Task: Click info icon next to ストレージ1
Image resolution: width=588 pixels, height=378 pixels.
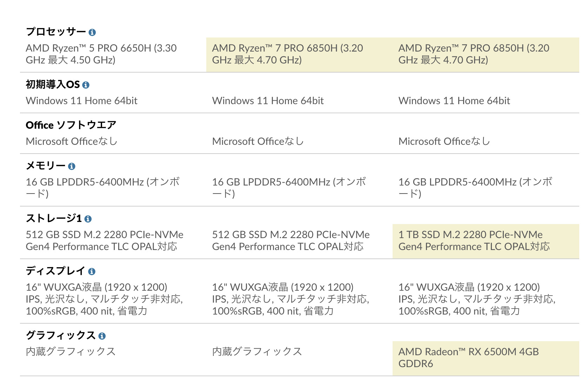Action: 88,219
